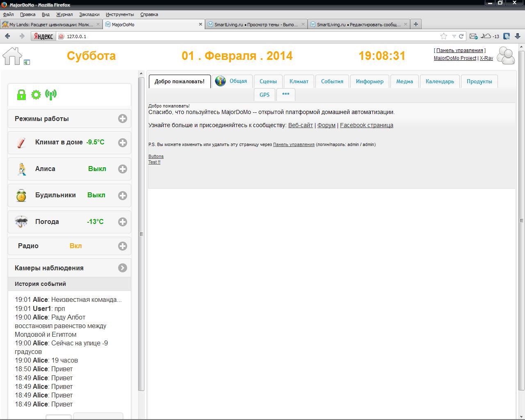The height and width of the screenshot is (420, 525).
Task: Click the green antenna signal icon
Action: [x=51, y=95]
